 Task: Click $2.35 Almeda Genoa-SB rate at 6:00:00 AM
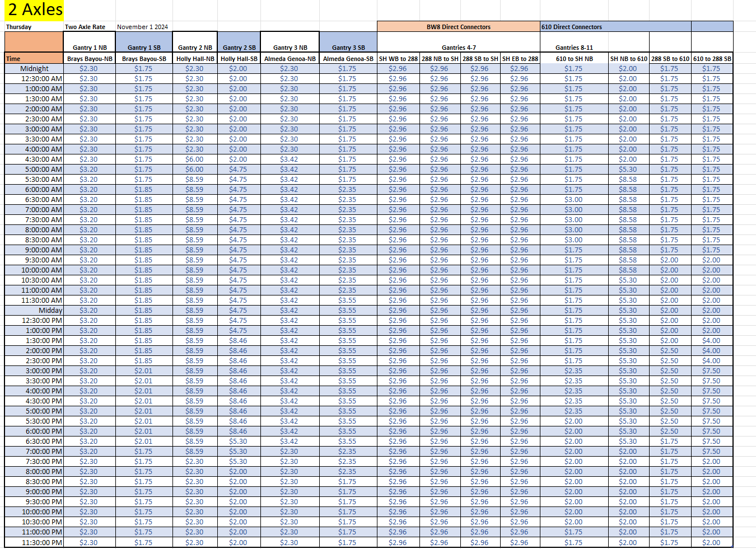[348, 189]
